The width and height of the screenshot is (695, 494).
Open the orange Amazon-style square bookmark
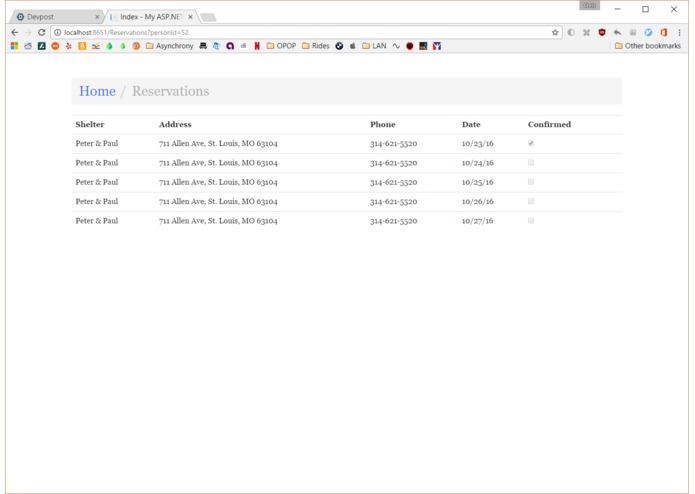pos(82,46)
